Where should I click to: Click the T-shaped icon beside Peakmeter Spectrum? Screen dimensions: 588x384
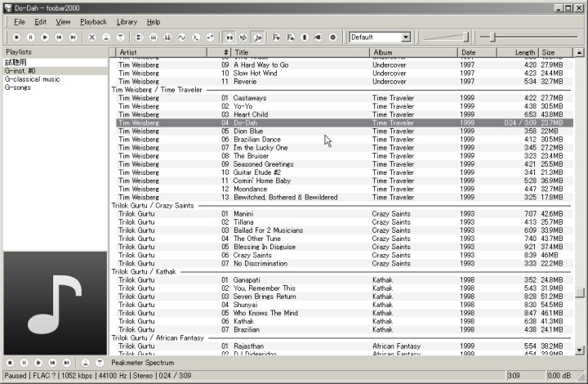[x=100, y=363]
